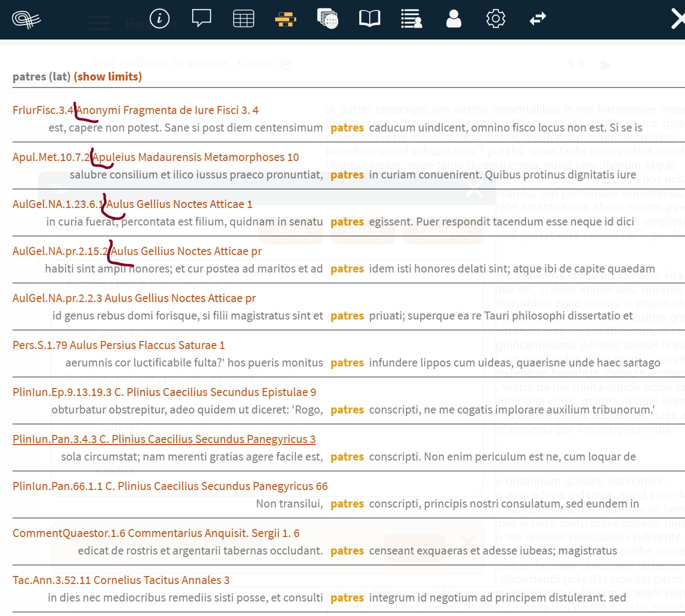Open the Word List icon
Screen dimensions: 685x616
pyautogui.click(x=411, y=19)
